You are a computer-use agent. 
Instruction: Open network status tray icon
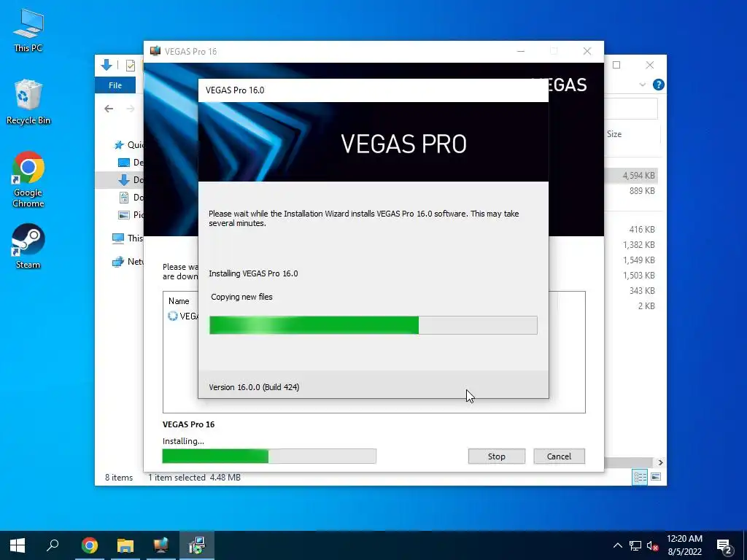click(x=635, y=545)
